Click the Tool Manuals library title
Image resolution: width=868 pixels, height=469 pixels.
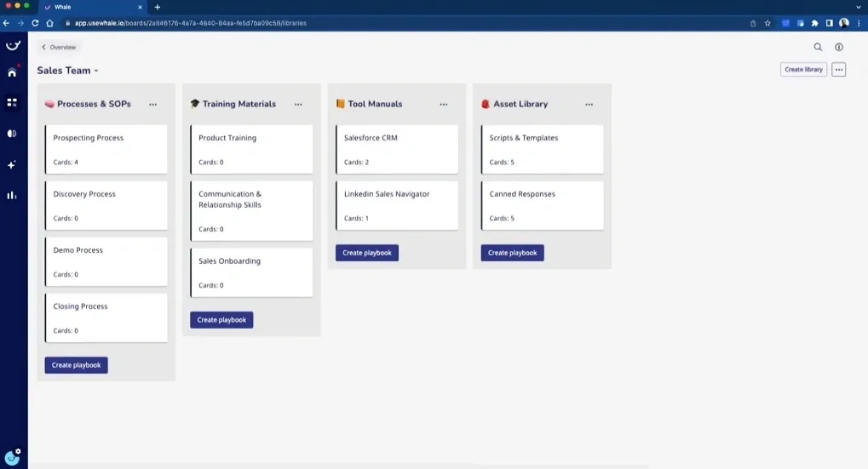pos(375,104)
